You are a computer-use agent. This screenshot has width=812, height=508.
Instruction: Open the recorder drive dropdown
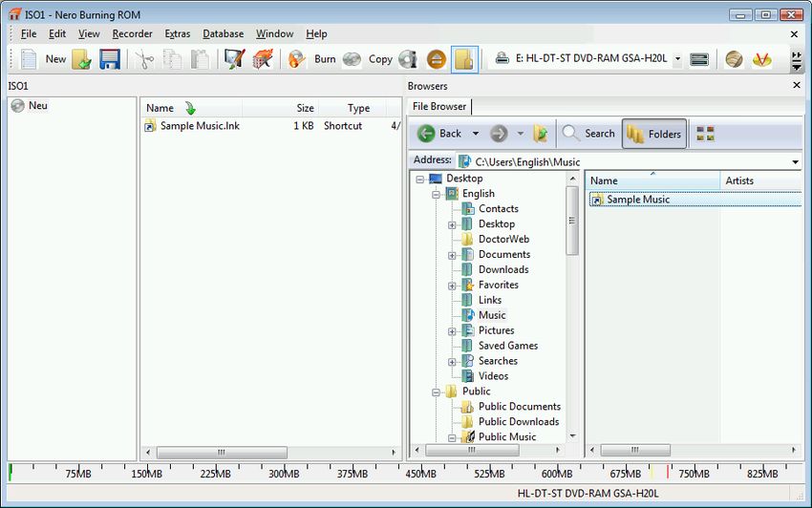[x=677, y=58]
